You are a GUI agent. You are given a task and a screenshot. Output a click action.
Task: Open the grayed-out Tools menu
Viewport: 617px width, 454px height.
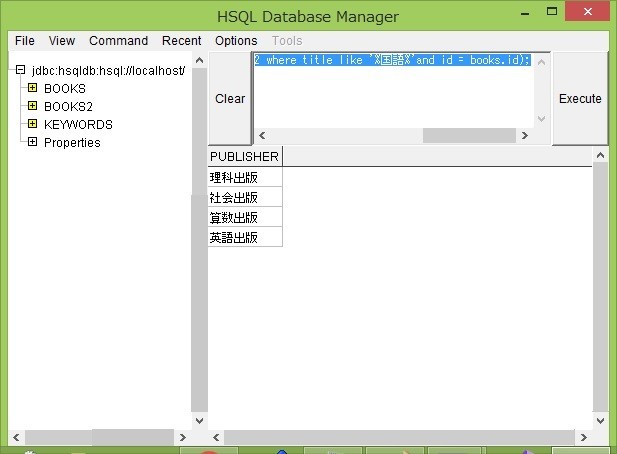point(287,41)
